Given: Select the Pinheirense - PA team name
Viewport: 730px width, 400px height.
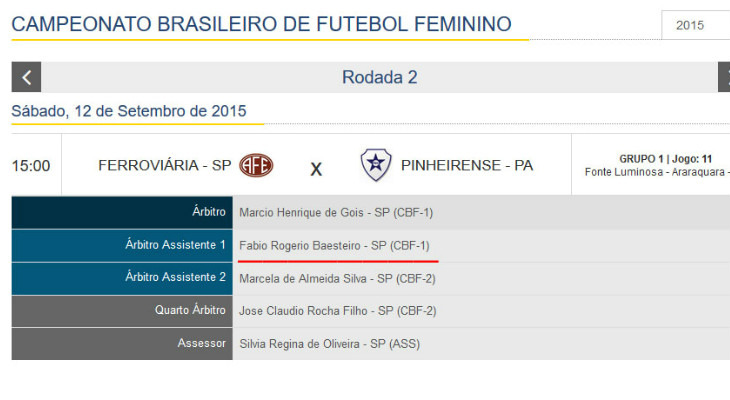Looking at the screenshot, I should (x=467, y=165).
